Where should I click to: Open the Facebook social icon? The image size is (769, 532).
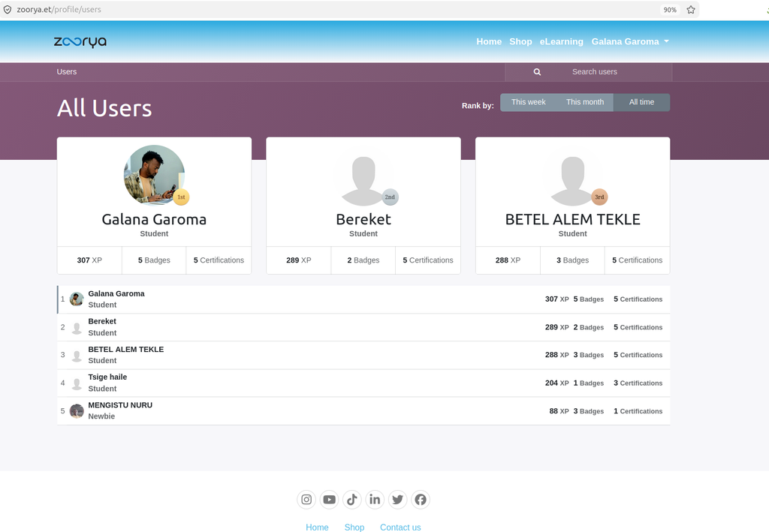421,500
